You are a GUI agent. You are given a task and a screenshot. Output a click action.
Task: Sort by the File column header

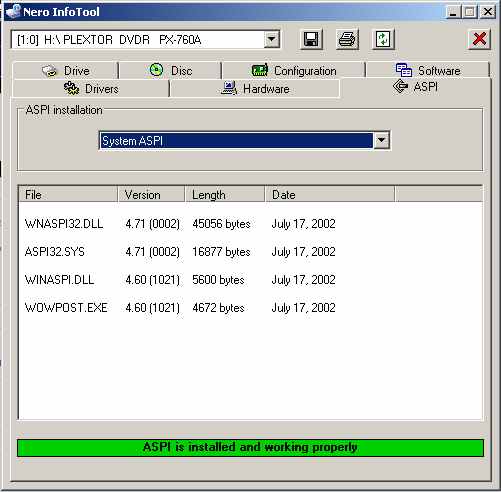pyautogui.click(x=68, y=195)
